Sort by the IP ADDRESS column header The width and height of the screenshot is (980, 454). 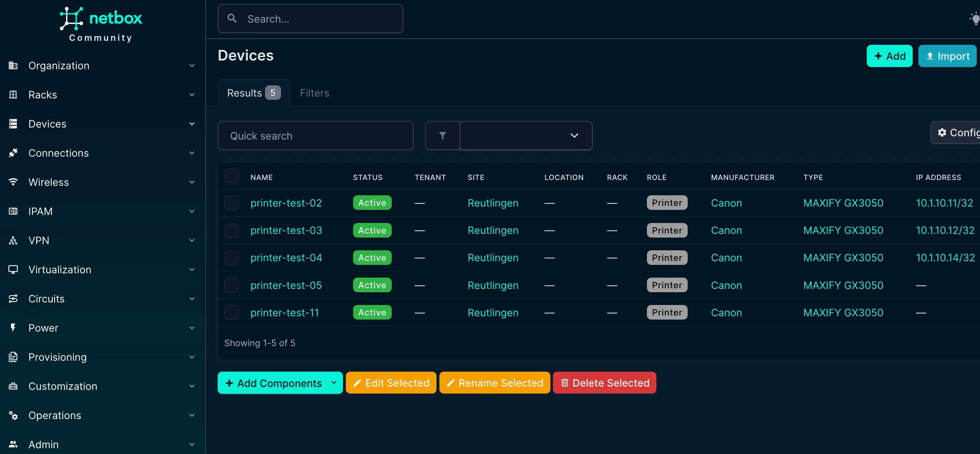point(938,177)
